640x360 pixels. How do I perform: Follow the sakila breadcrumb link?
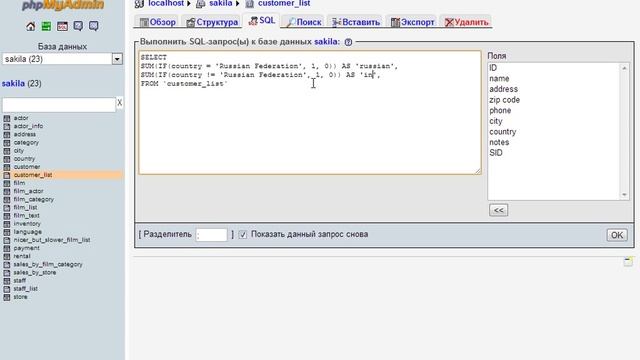pos(221,4)
